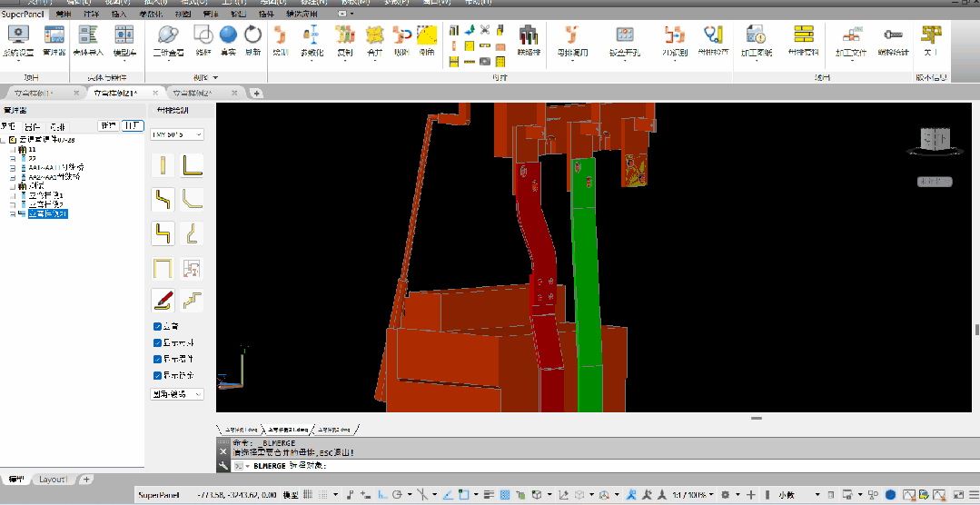Click the merge busbar puzzle icon
This screenshot has width=980, height=505.
coord(374,35)
